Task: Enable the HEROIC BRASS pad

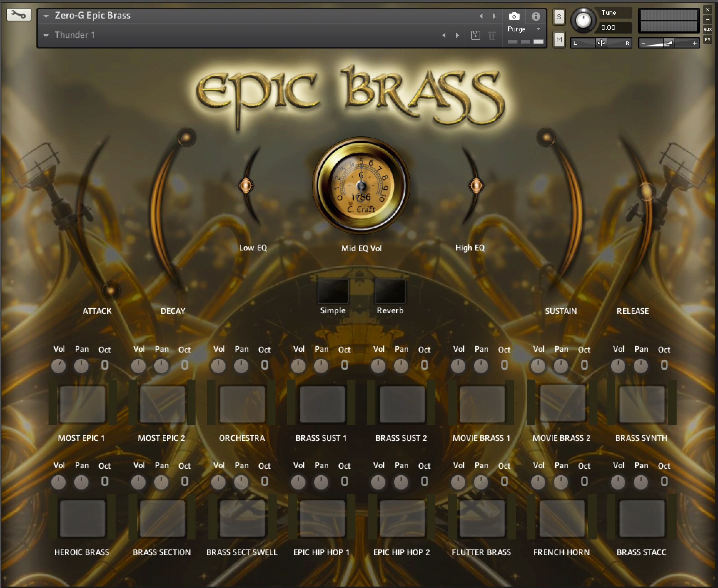Action: pyautogui.click(x=82, y=518)
